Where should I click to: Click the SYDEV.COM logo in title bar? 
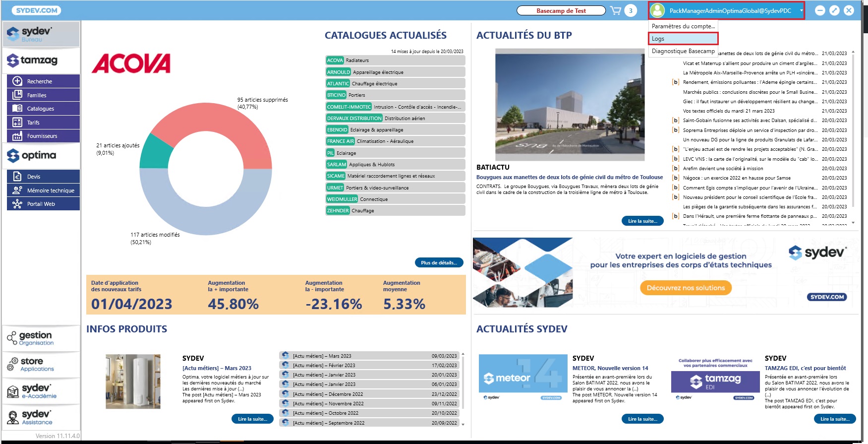click(x=36, y=10)
